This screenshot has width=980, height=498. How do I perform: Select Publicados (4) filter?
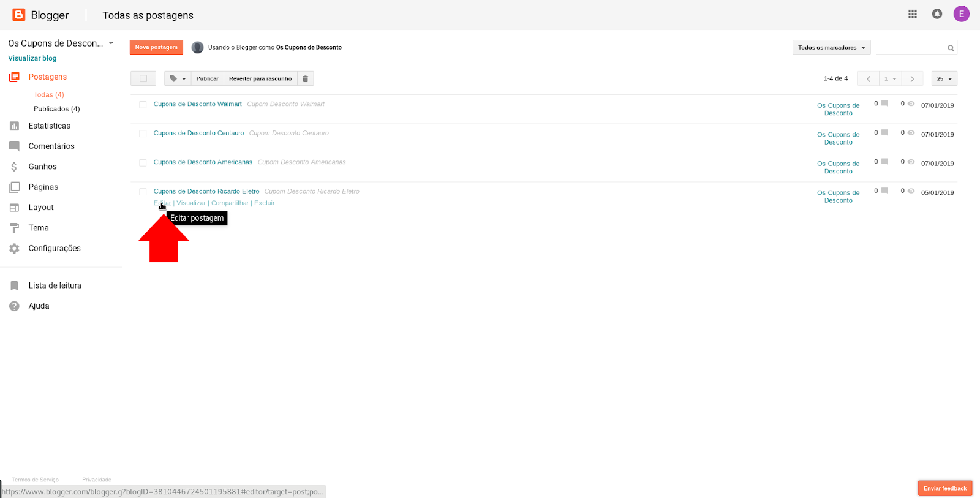point(57,108)
